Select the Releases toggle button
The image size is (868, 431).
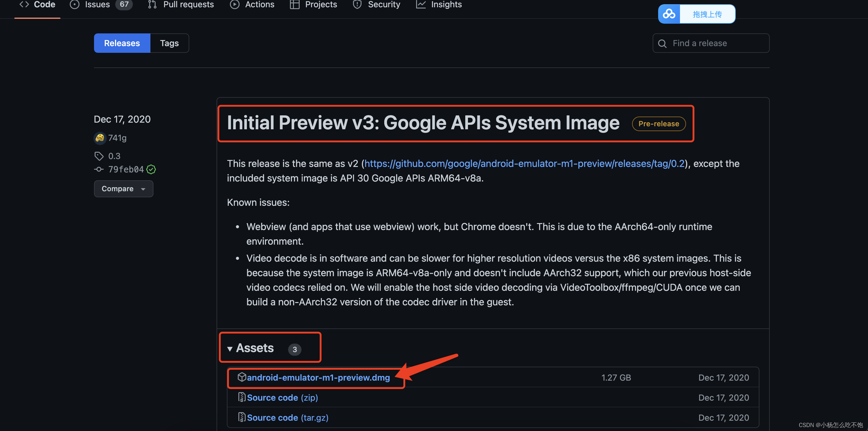click(122, 43)
